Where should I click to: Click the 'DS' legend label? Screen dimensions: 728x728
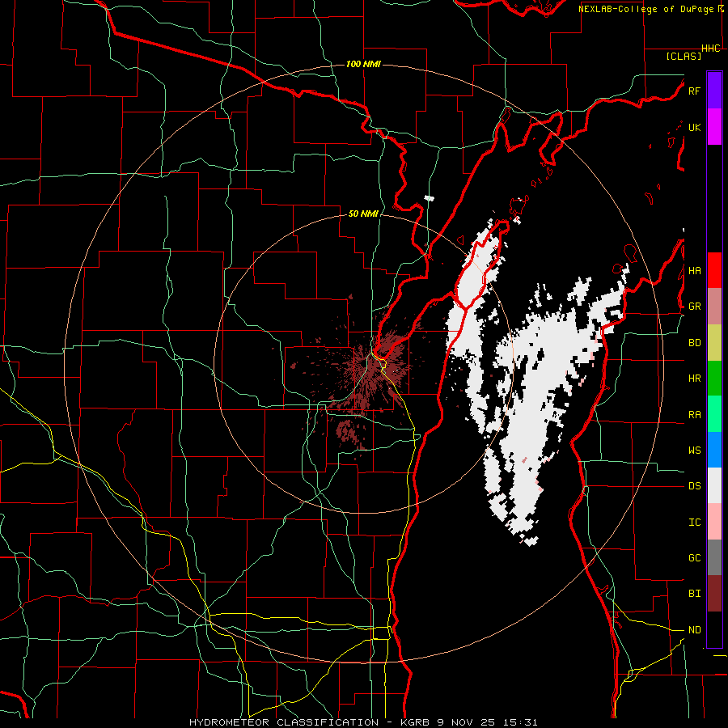tap(694, 486)
